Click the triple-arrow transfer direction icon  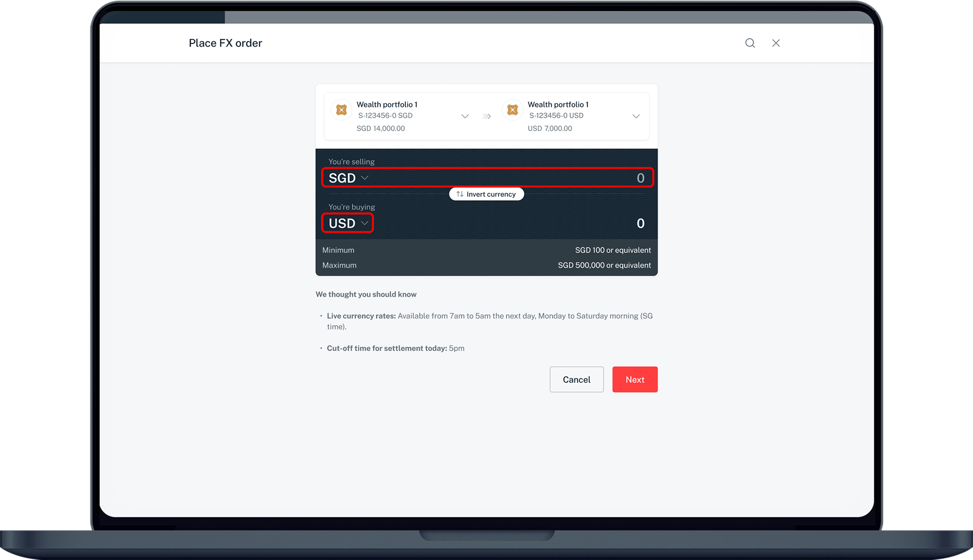point(486,116)
